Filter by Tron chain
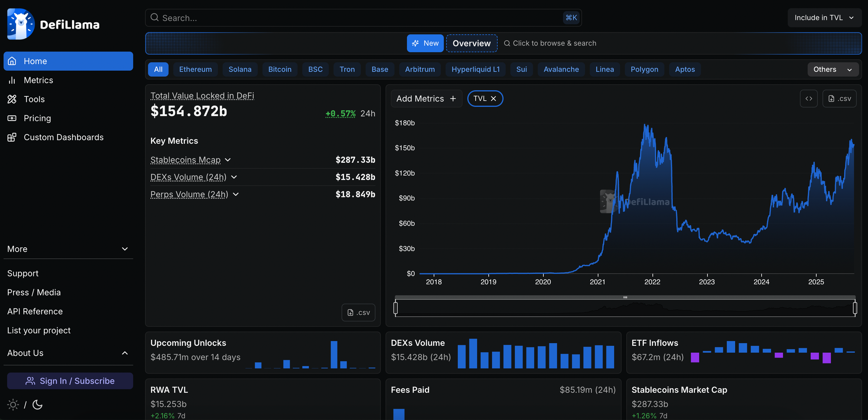 tap(347, 69)
